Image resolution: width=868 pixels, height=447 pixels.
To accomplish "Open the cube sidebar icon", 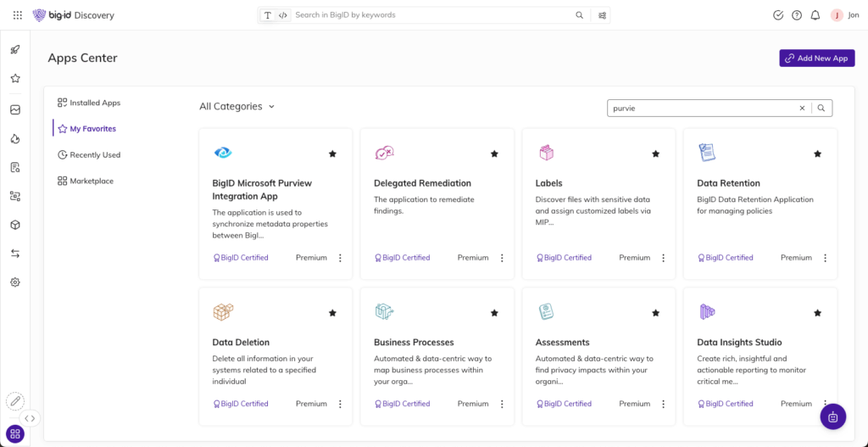I will tap(15, 224).
